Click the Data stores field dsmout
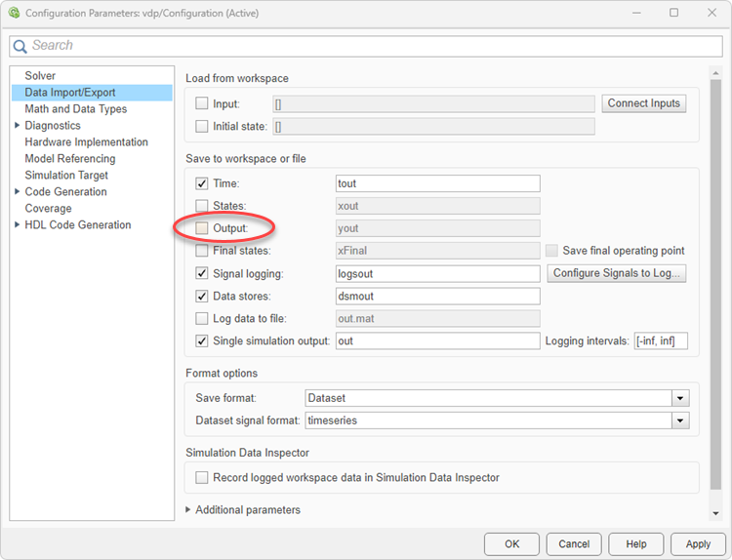 coord(438,296)
